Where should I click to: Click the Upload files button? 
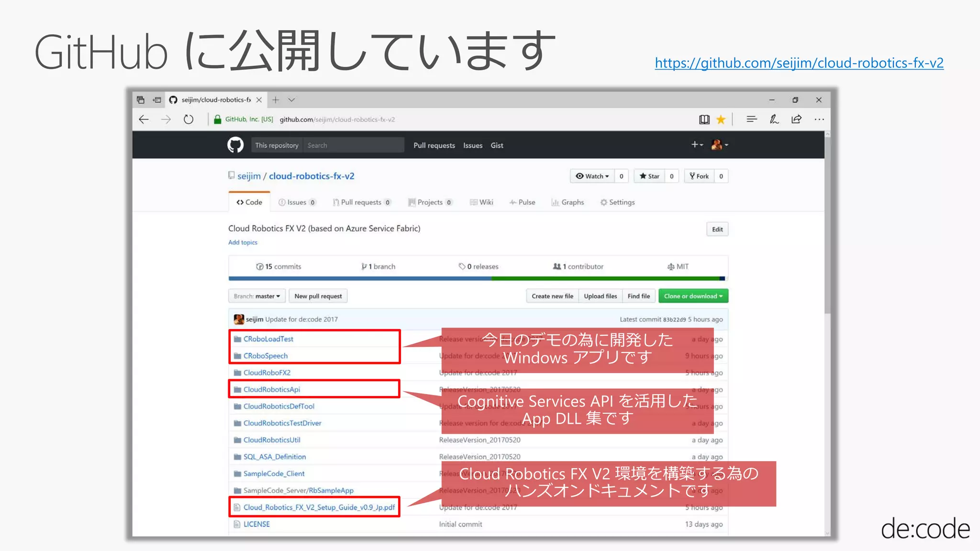pos(601,296)
